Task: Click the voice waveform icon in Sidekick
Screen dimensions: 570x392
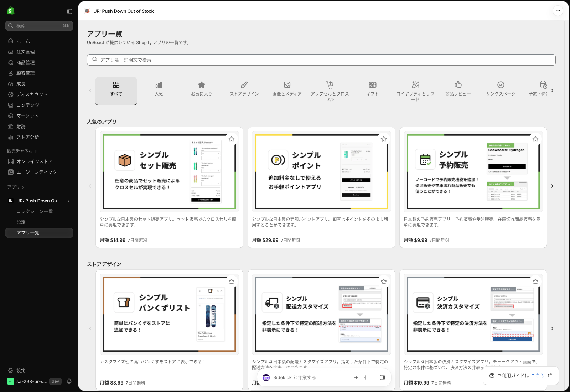Action: point(366,377)
